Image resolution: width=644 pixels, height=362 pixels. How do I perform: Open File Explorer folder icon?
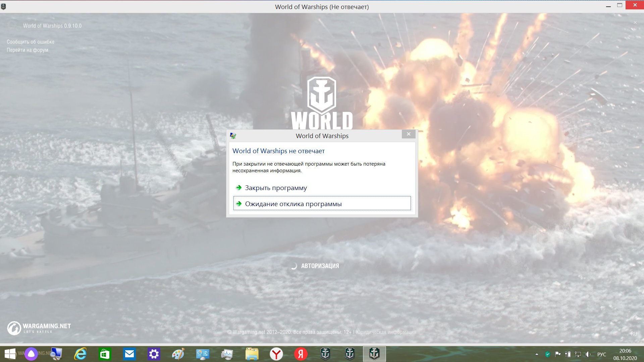click(252, 354)
